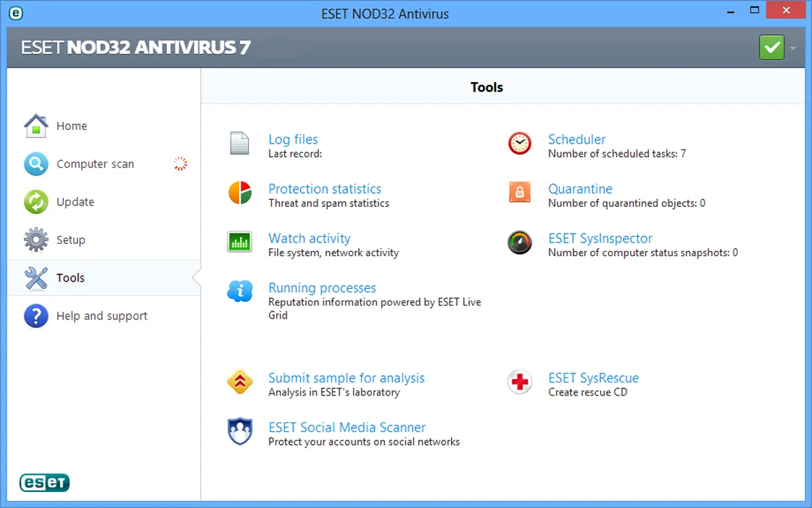Open the Setup section
The height and width of the screenshot is (508, 812).
[x=70, y=240]
